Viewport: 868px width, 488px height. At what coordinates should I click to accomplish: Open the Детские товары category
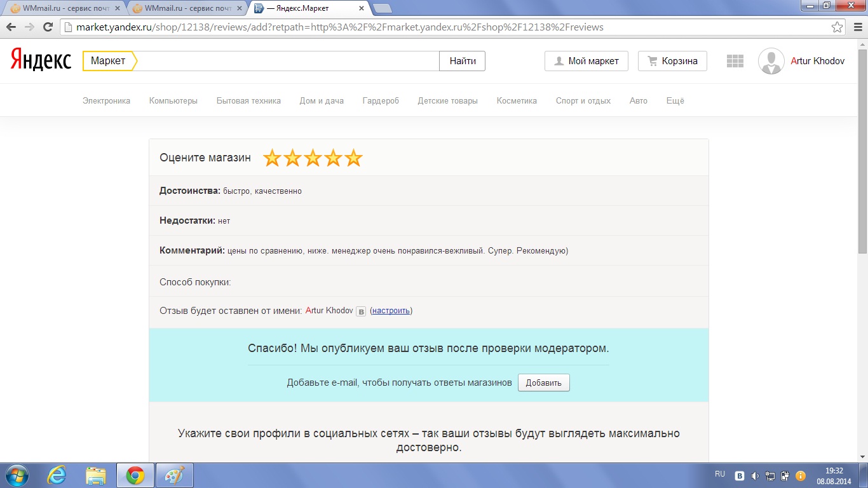click(x=447, y=100)
